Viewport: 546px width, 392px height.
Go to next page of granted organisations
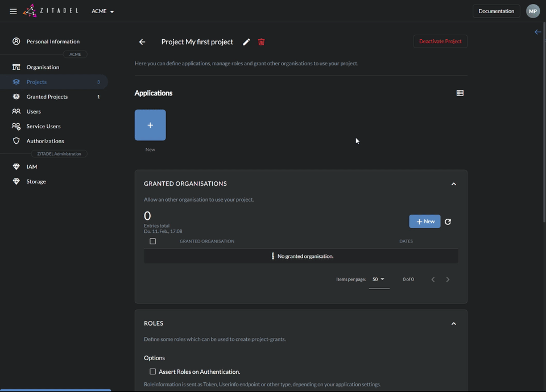(448, 280)
